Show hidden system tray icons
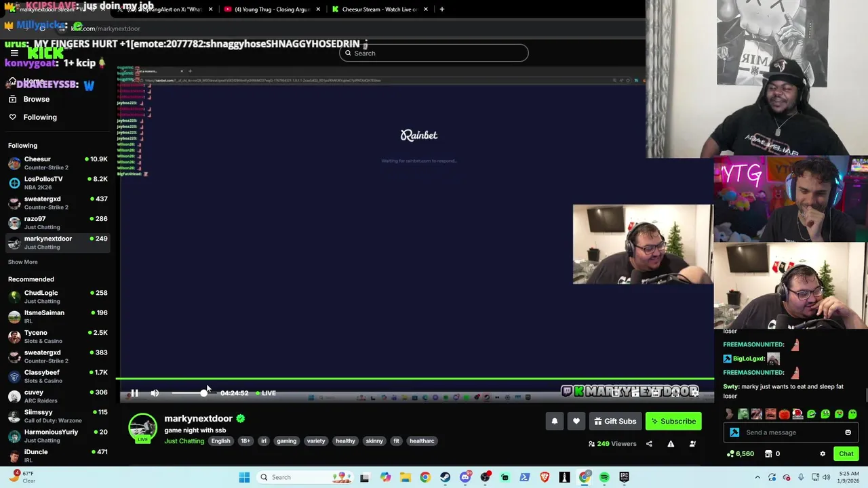 pos(757,477)
